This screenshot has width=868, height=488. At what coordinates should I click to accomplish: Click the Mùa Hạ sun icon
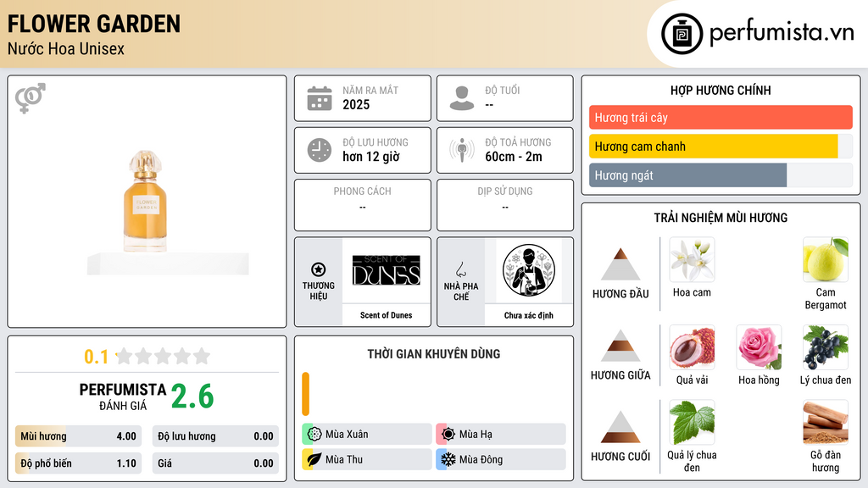pyautogui.click(x=448, y=434)
